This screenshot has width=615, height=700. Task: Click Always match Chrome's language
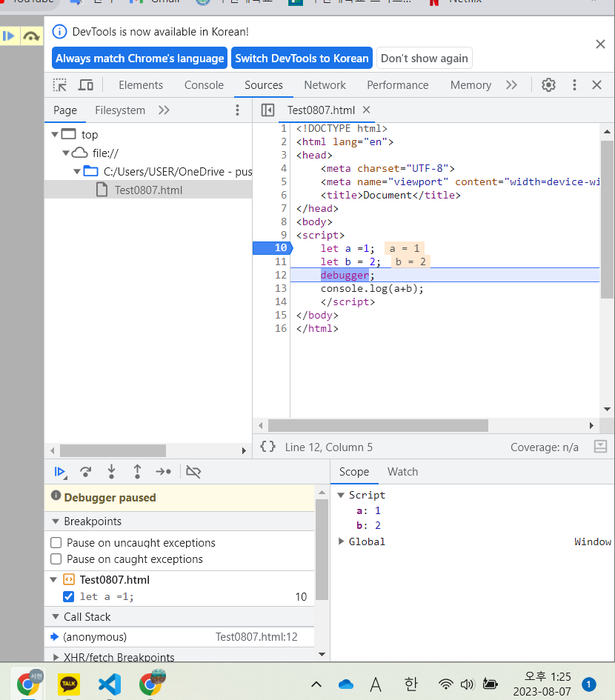(140, 58)
